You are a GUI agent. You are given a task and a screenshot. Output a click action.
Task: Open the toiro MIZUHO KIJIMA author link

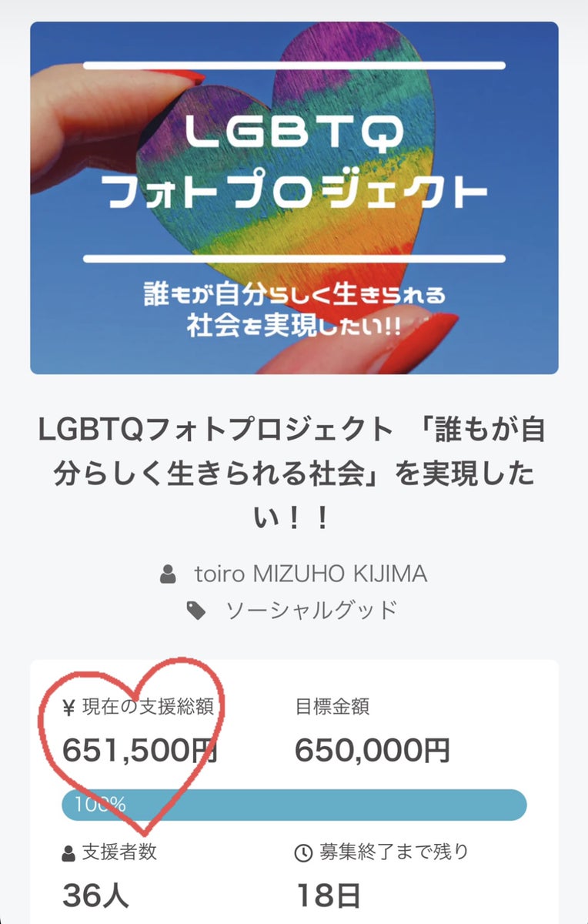pos(310,574)
